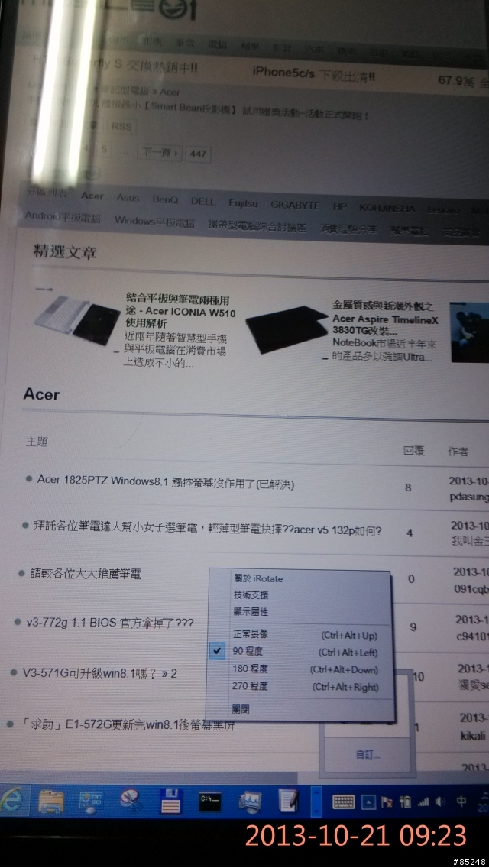Open File Explorer folder icon in taskbar
This screenshot has height=868, width=489.
50,801
